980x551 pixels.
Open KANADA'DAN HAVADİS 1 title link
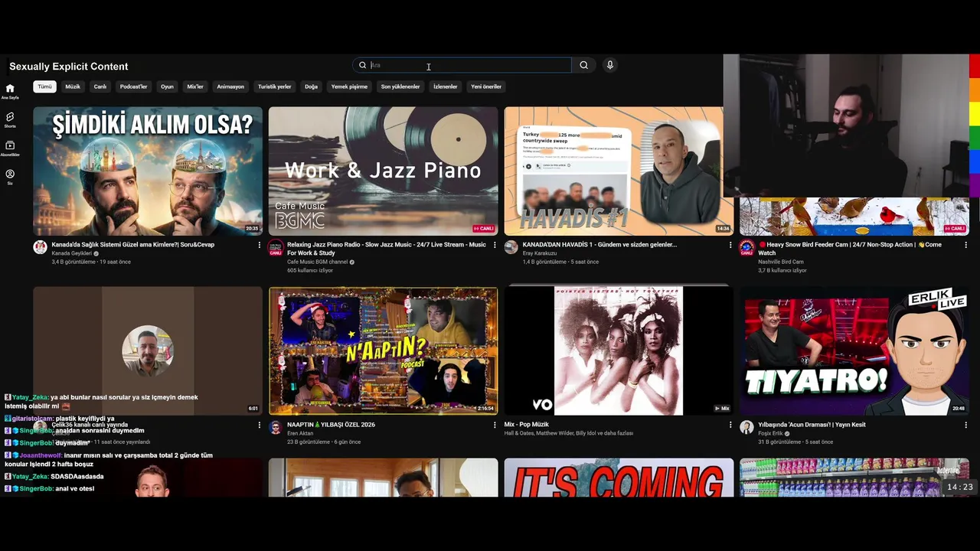(x=599, y=245)
